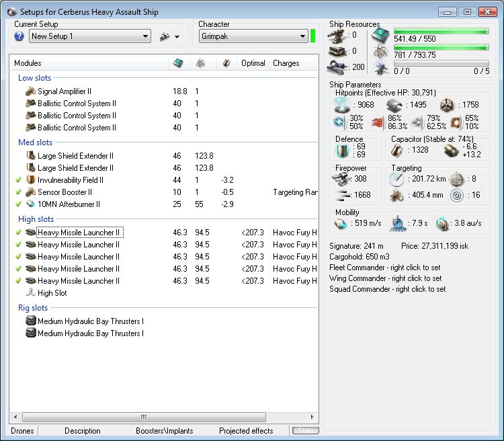Click Targeting Range charge on Sensor Booster
The height and width of the screenshot is (441, 504).
[x=295, y=192]
